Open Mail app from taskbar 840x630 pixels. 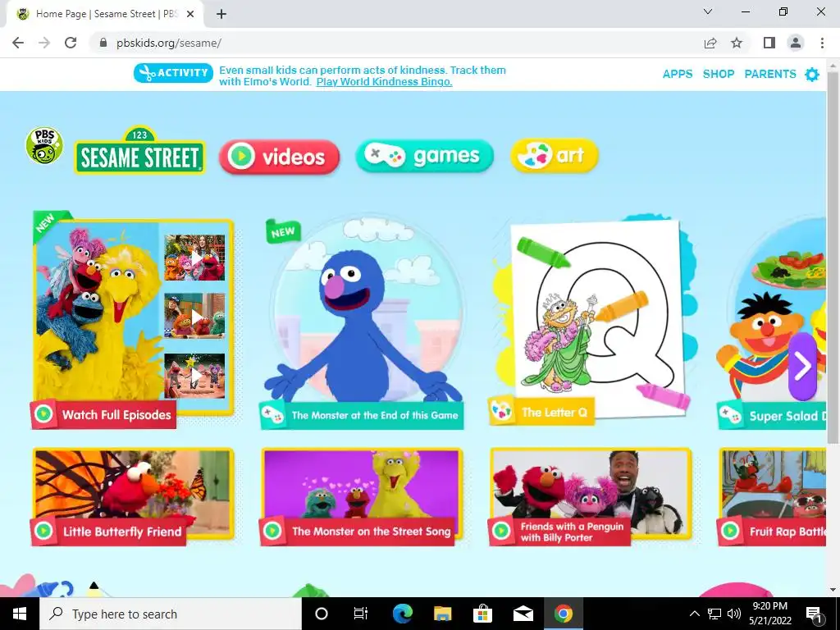[523, 614]
